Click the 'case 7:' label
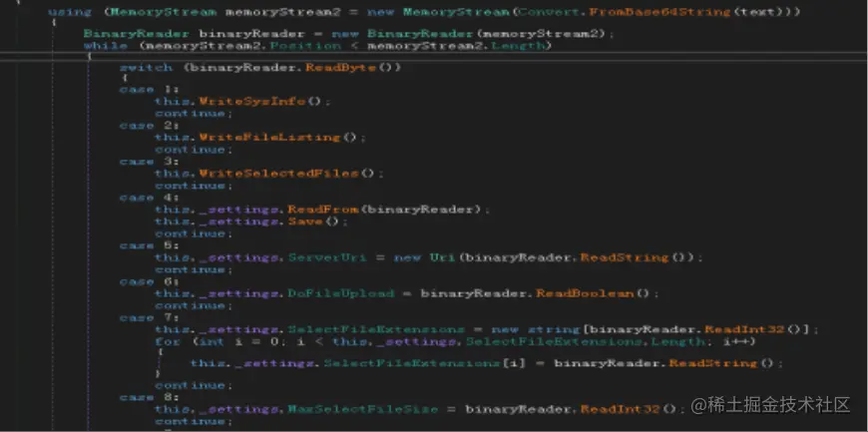This screenshot has width=868, height=432. pyautogui.click(x=150, y=317)
